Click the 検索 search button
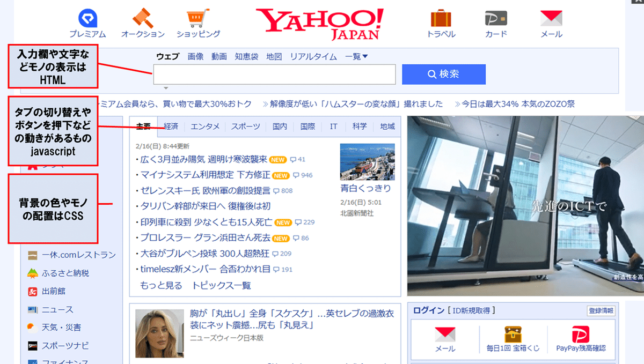Image resolution: width=644 pixels, height=364 pixels. (x=444, y=75)
